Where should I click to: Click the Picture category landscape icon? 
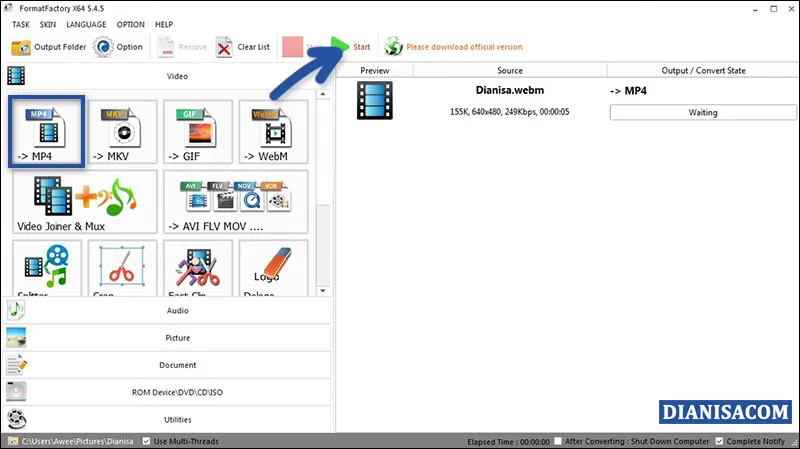tap(16, 337)
